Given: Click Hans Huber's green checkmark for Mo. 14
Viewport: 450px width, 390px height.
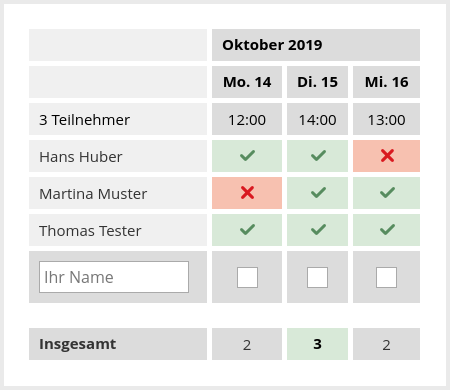Looking at the screenshot, I should tap(247, 156).
